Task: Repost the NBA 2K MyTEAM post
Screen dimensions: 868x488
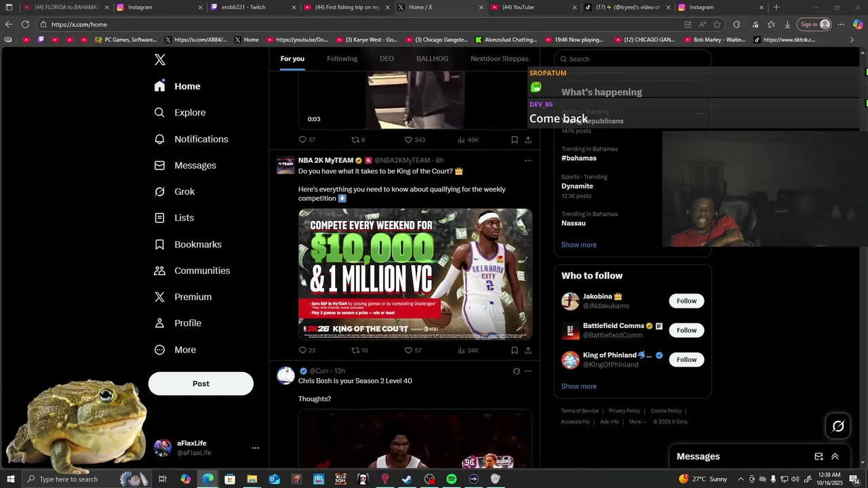Action: click(359, 350)
